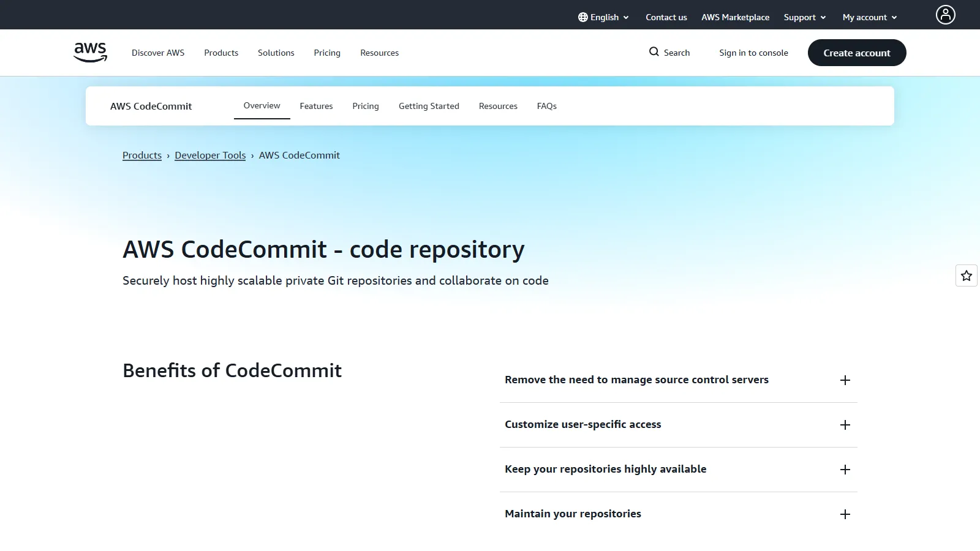Click the globe language icon
Viewport: 980px width, 551px height.
[583, 17]
